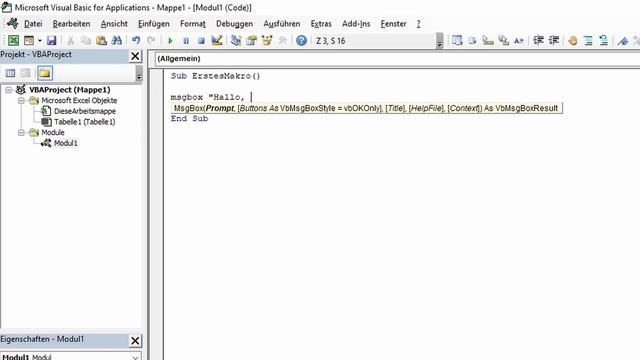The height and width of the screenshot is (360, 640).
Task: Run the macro with the green play icon
Action: click(170, 40)
